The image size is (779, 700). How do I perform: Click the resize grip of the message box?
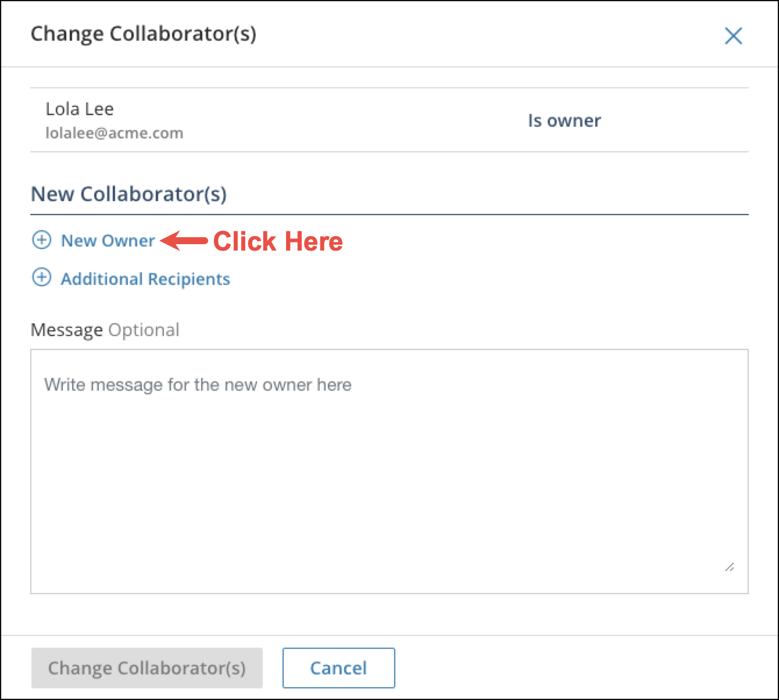pos(730,567)
